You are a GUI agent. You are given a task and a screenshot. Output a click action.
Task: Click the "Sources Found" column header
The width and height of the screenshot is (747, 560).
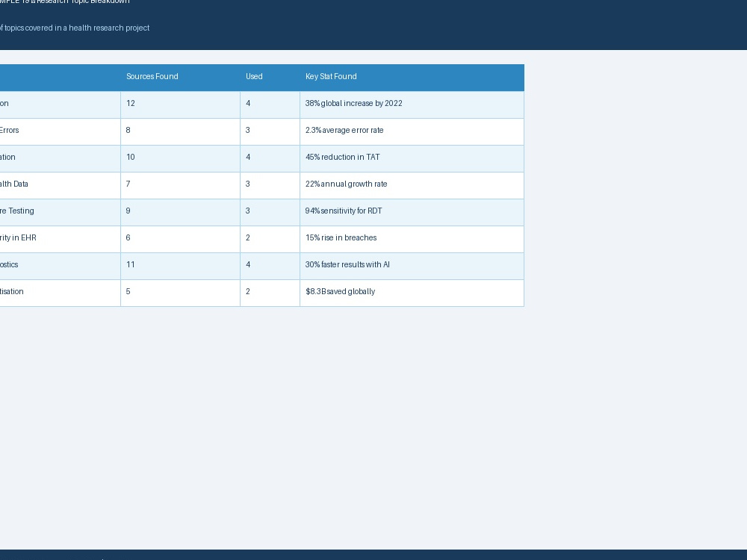coord(180,77)
